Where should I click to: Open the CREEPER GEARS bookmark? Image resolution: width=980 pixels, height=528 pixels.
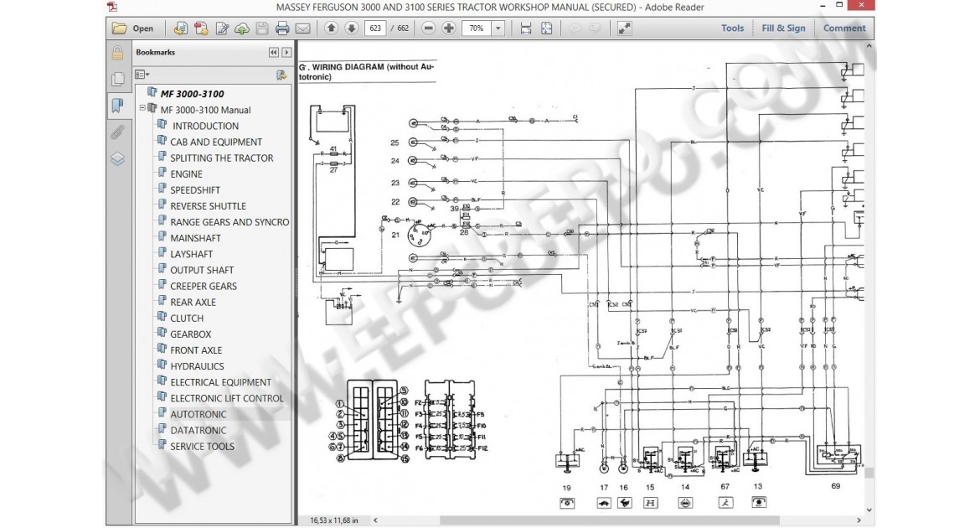click(204, 286)
